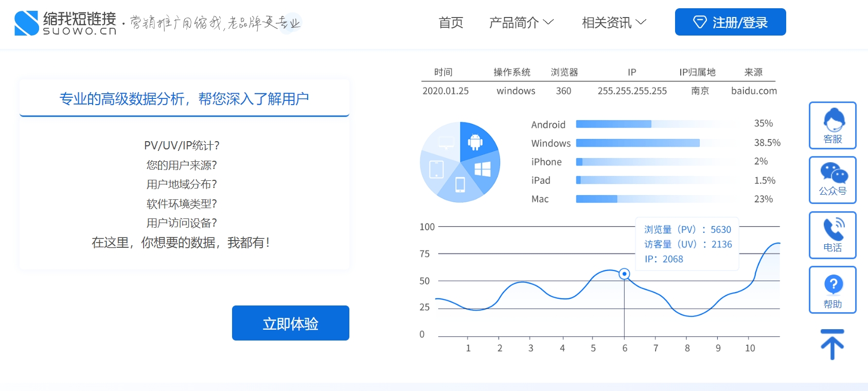Click the tablet icon in pie chart
The image size is (868, 391).
[x=436, y=169]
